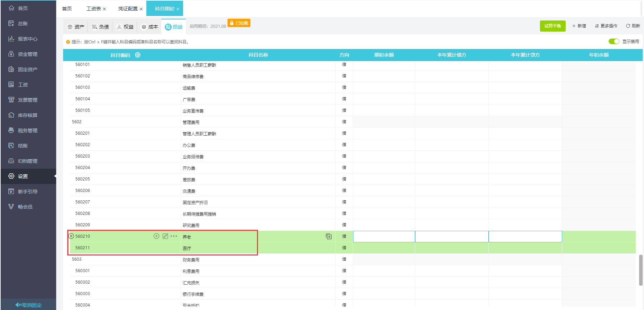Open 固定资产 in the left sidebar
This screenshot has width=644, height=310.
[27, 69]
